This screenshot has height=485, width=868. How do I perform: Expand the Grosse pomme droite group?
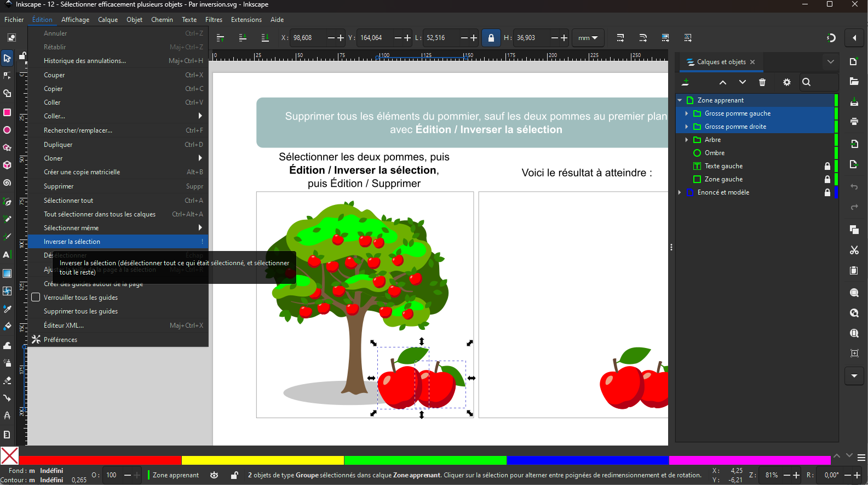687,127
